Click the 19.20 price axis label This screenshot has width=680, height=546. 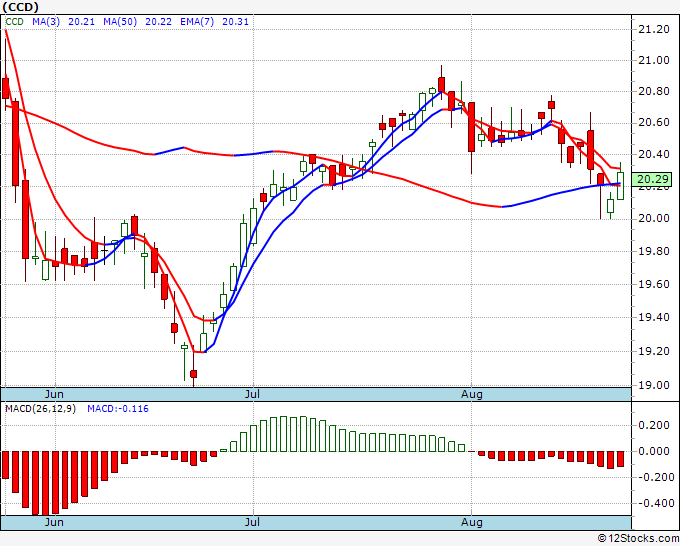pos(654,351)
